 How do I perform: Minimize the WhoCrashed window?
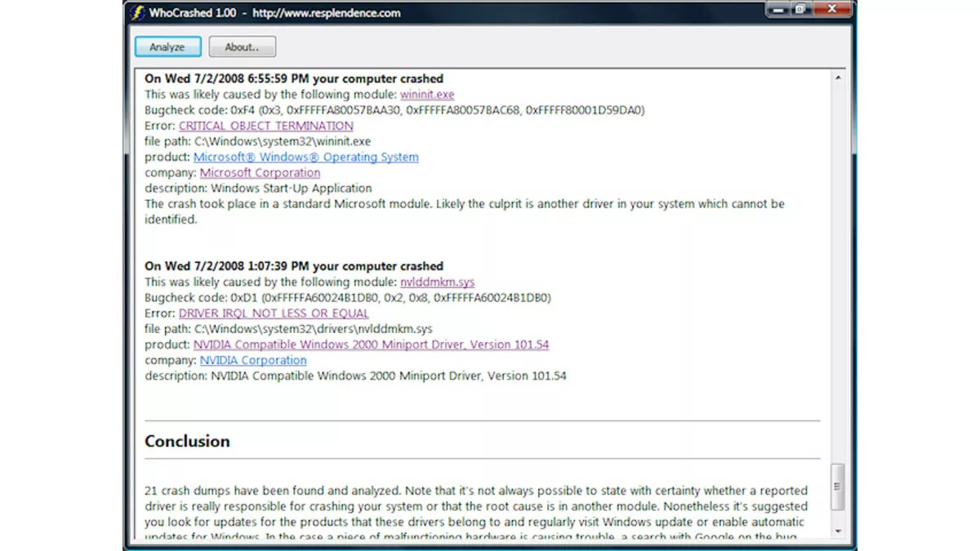pos(778,10)
